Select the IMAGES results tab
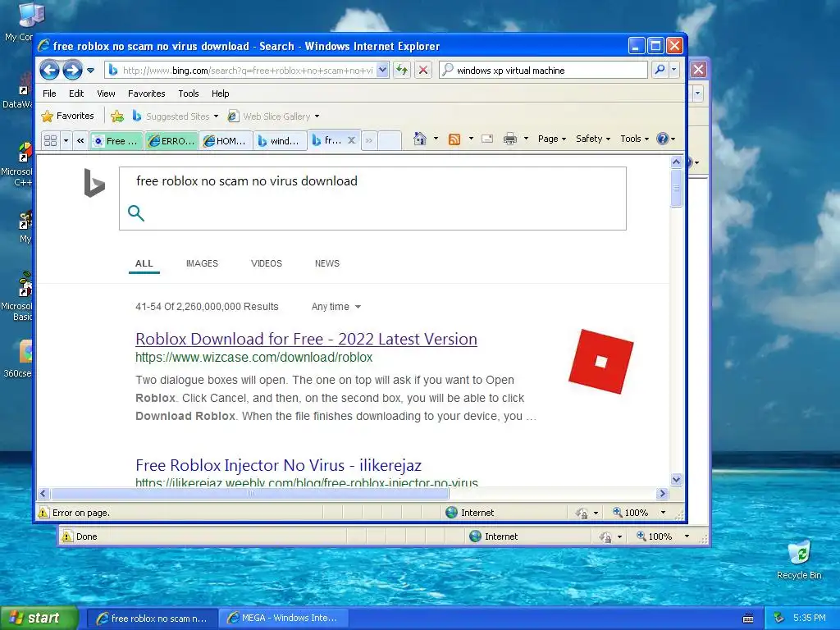Image resolution: width=840 pixels, height=630 pixels. pyautogui.click(x=202, y=263)
